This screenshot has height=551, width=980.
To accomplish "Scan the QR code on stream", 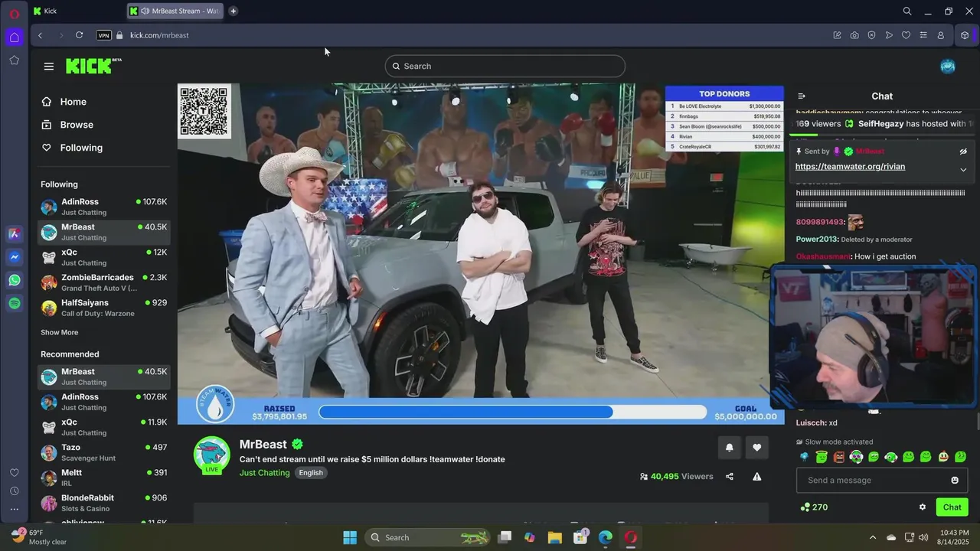I will point(204,111).
